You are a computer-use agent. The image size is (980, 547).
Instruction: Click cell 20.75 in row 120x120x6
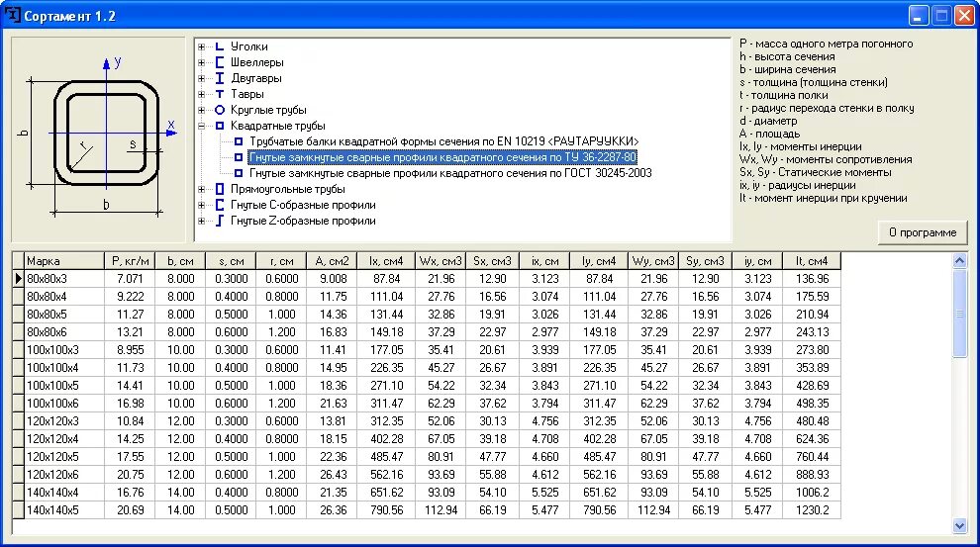point(130,475)
